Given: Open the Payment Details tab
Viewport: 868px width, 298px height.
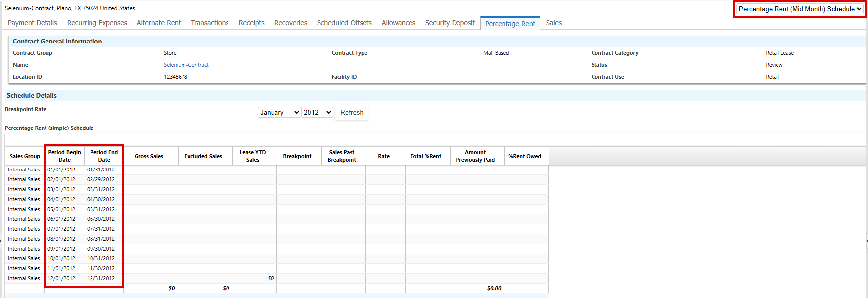Looking at the screenshot, I should tap(32, 23).
